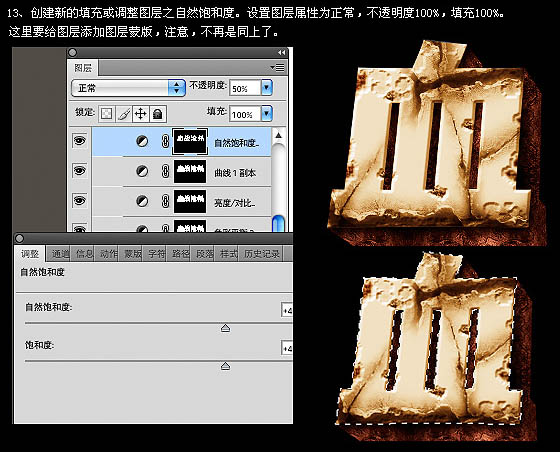Viewport: 560px width, 452px height.
Task: Hide the 自然饱和度 layer eye
Action: click(80, 141)
